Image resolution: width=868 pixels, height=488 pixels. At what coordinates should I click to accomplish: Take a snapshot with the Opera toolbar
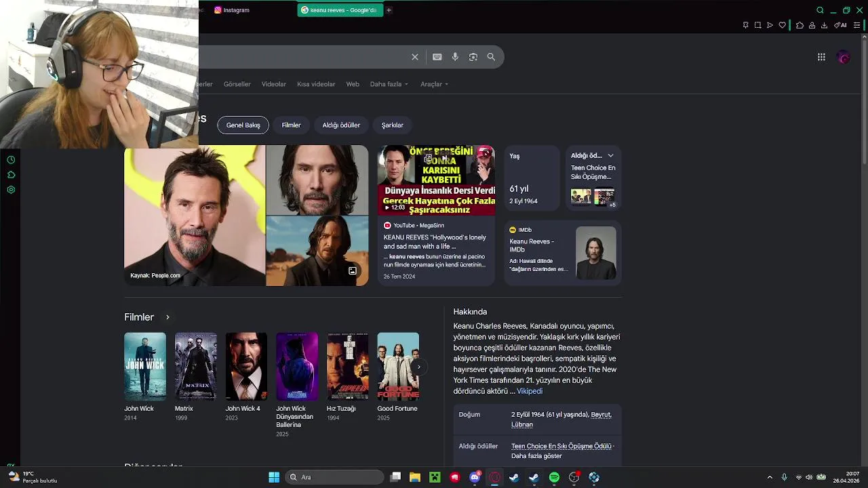pyautogui.click(x=757, y=25)
